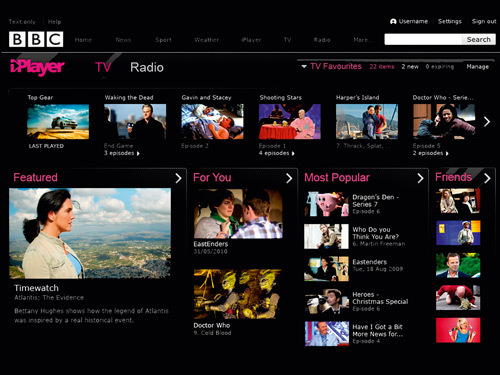Open Top Gear thumbnail
The image size is (500, 375).
(58, 122)
